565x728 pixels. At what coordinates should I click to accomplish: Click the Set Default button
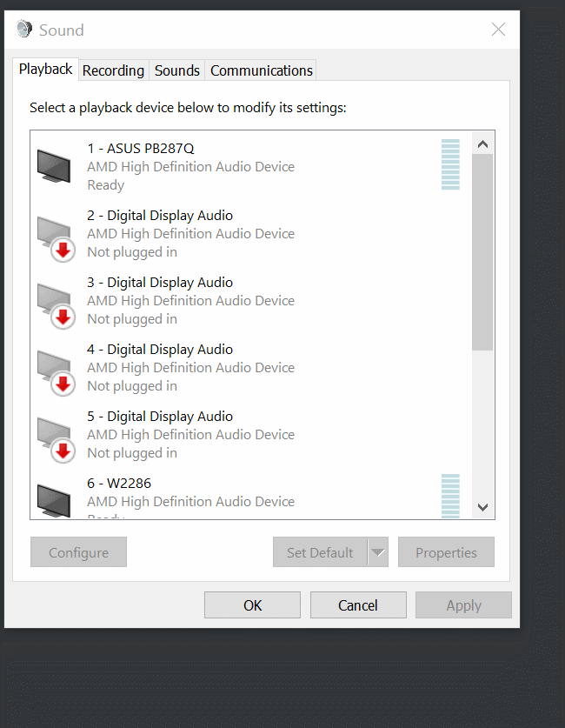tap(320, 551)
